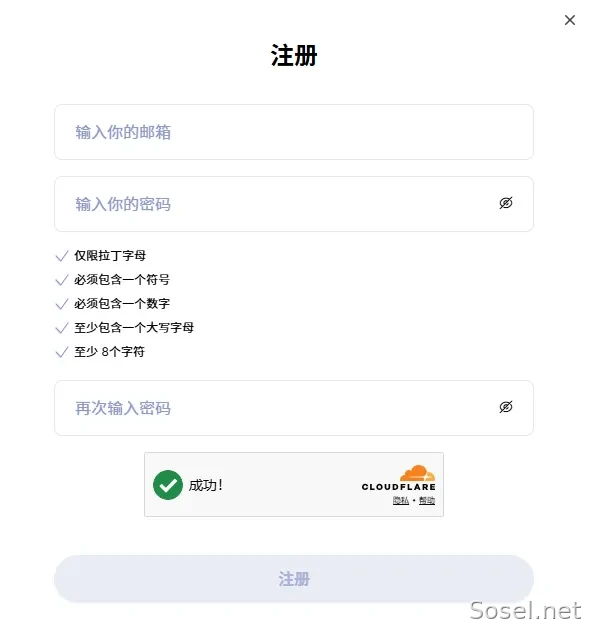Click the Sosel.net watermark text
Viewport: 589px width, 628px height.
pyautogui.click(x=525, y=611)
